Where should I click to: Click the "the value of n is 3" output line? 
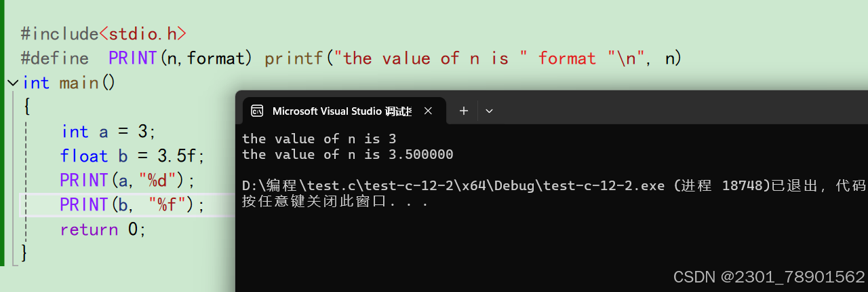319,139
